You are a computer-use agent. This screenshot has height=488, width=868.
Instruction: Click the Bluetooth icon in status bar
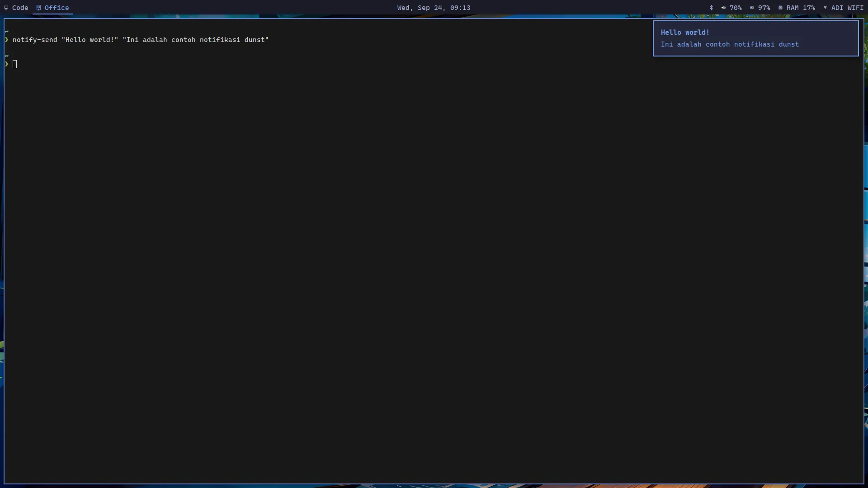711,8
